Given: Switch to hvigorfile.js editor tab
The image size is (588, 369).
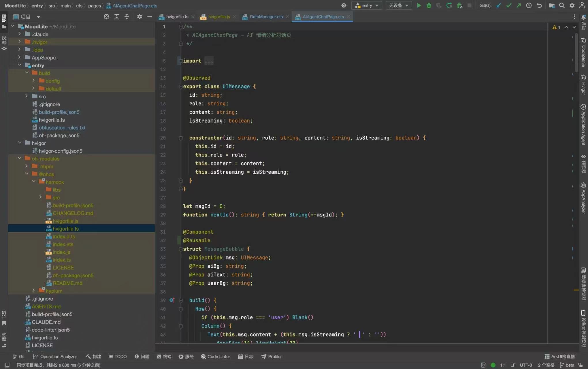Looking at the screenshot, I should pos(218,17).
